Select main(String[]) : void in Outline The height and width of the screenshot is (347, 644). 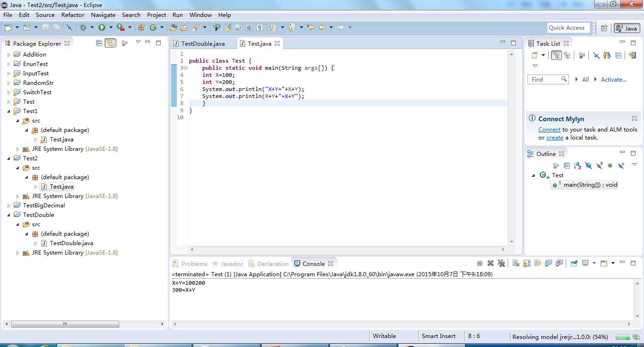[585, 184]
